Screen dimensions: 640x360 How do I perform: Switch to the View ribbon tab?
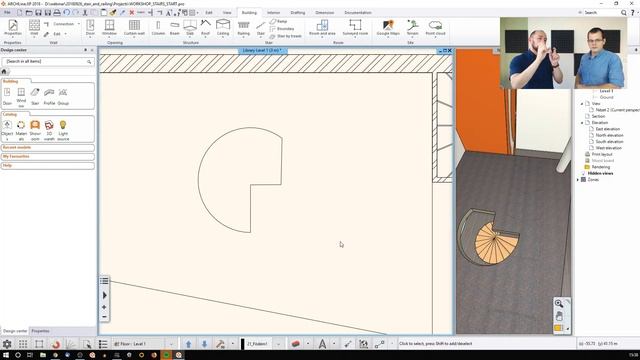click(227, 13)
